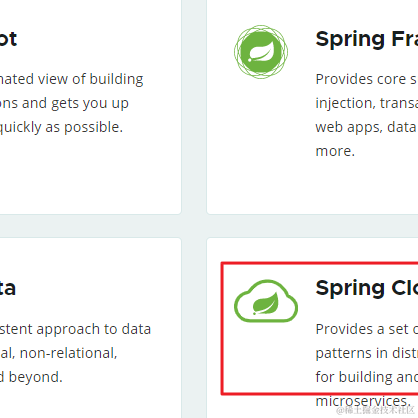Click the "web apps, data" text line
The image size is (418, 418).
click(x=366, y=127)
